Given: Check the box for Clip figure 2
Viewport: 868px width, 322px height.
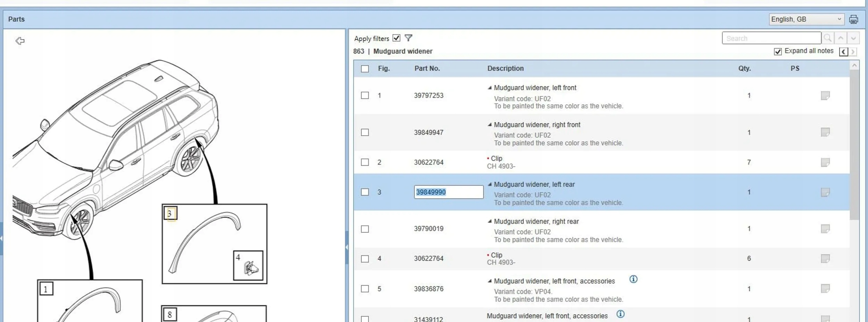Looking at the screenshot, I should pos(365,162).
